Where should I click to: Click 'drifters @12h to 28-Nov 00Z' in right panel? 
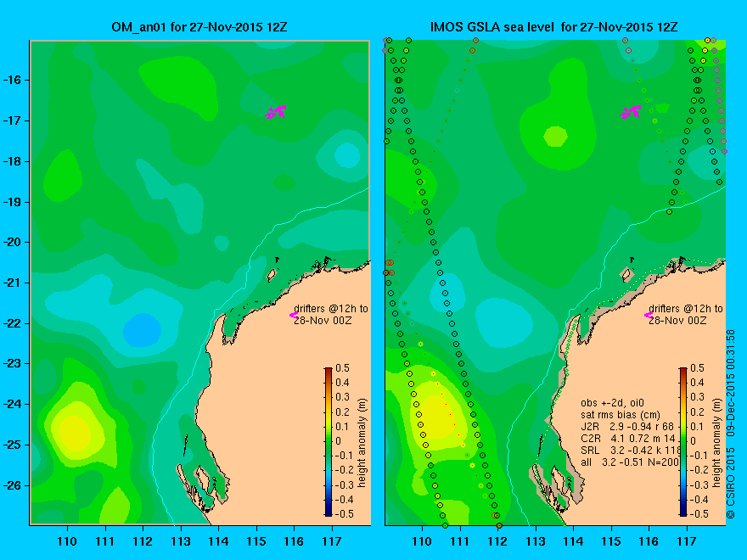click(x=686, y=314)
